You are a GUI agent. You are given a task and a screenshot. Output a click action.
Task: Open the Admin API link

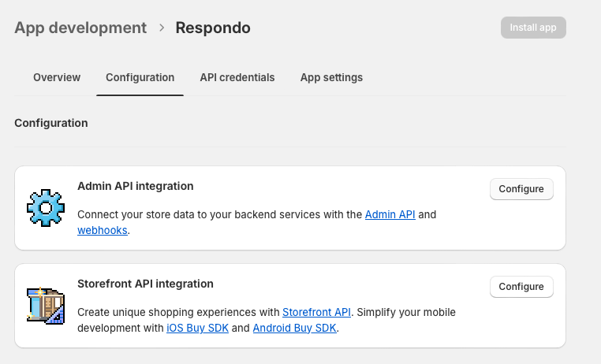click(x=390, y=214)
